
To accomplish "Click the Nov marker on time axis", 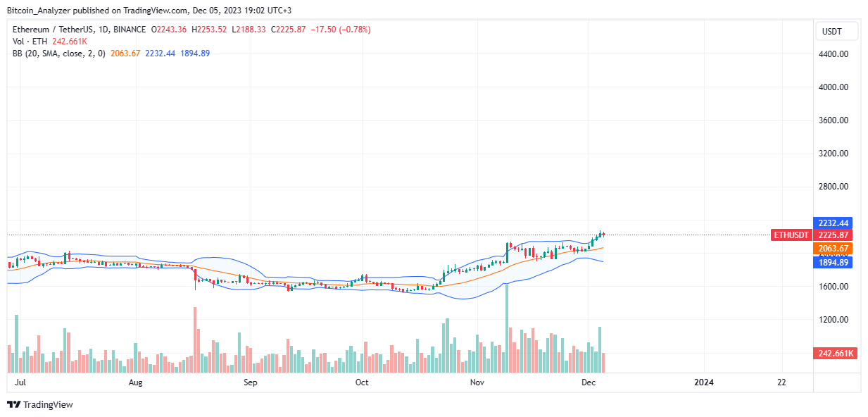I will (x=477, y=382).
